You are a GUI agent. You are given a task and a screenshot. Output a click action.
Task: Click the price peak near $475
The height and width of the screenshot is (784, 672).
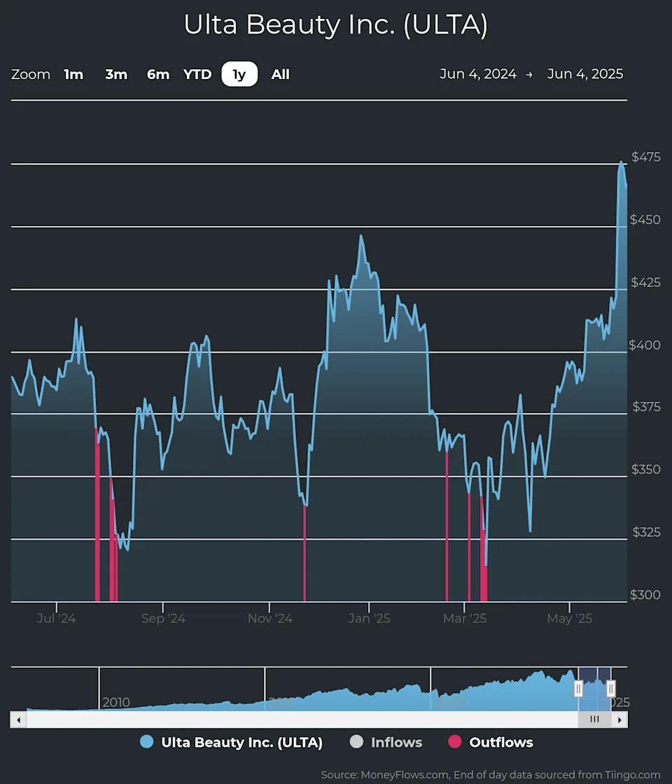click(x=621, y=162)
